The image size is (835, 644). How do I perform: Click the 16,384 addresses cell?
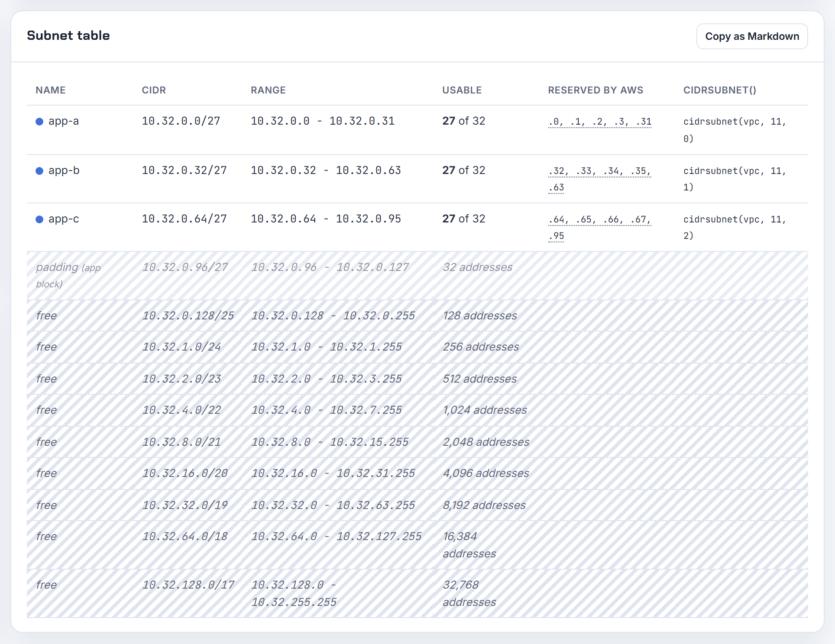pyautogui.click(x=469, y=545)
